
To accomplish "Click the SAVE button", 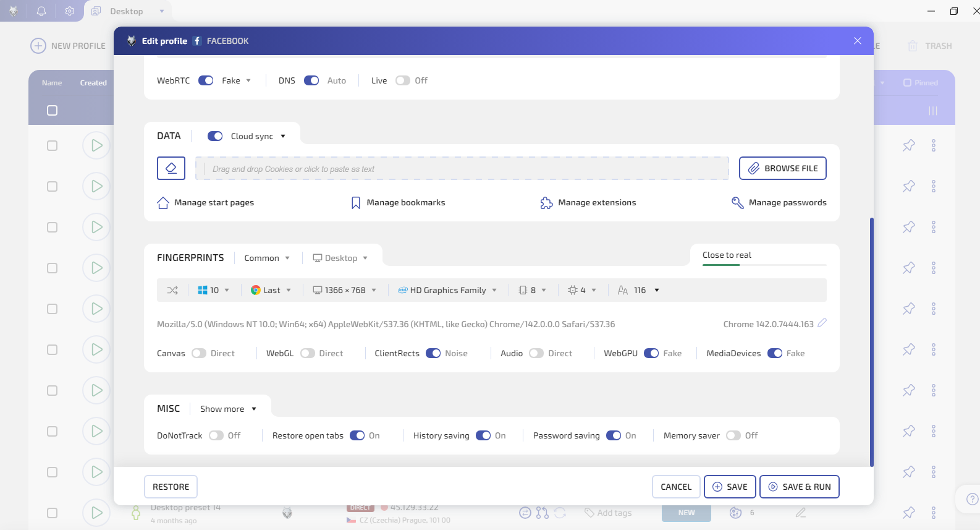I will point(730,487).
